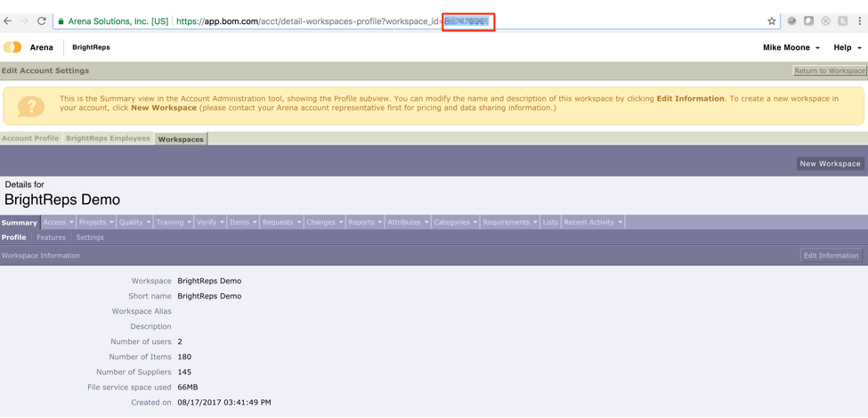Expand the Items dropdown menu
The height and width of the screenshot is (418, 868).
point(244,222)
